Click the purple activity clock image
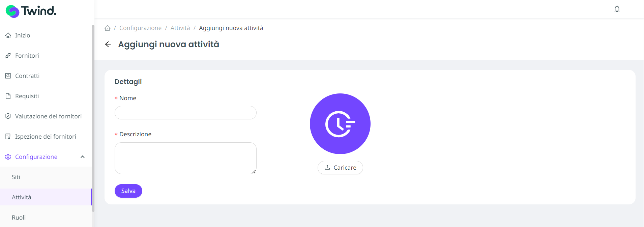 click(340, 124)
